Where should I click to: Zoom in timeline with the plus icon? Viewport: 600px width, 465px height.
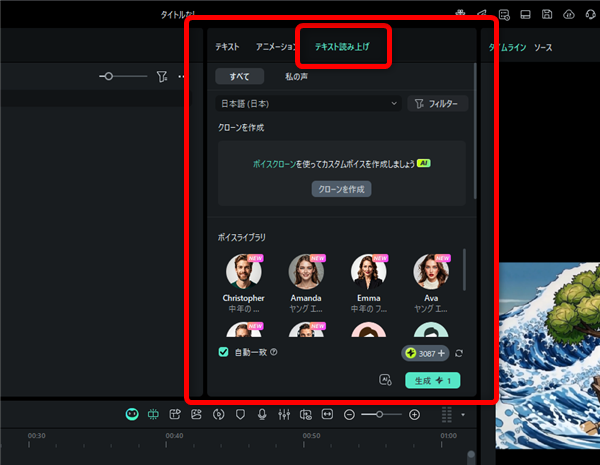(414, 414)
